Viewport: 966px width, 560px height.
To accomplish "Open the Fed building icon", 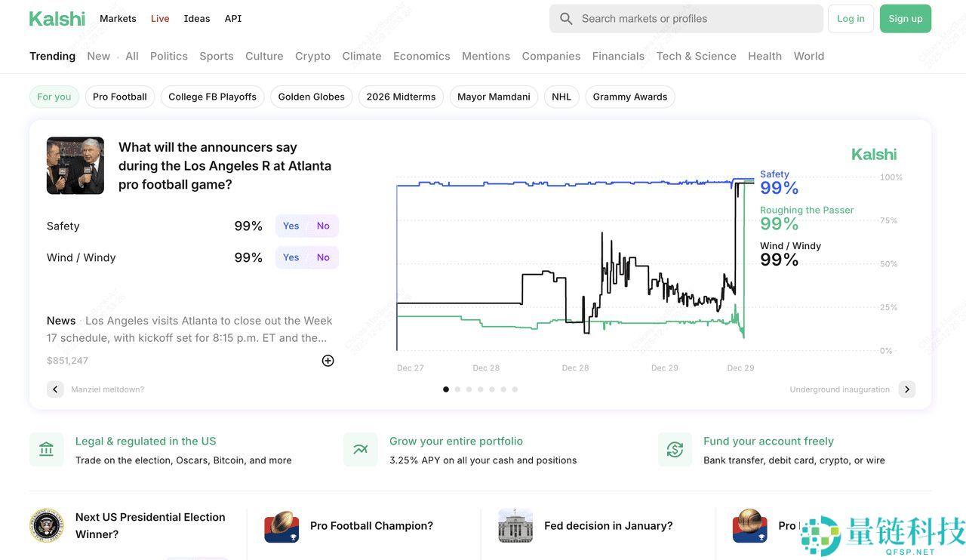I will click(515, 525).
